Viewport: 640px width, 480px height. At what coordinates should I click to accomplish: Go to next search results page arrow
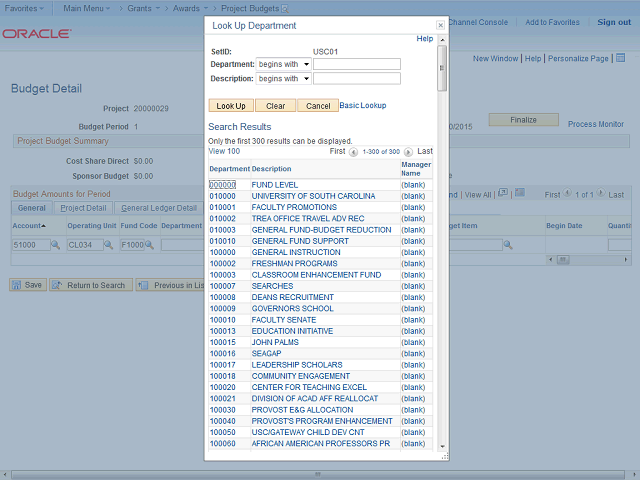409,151
